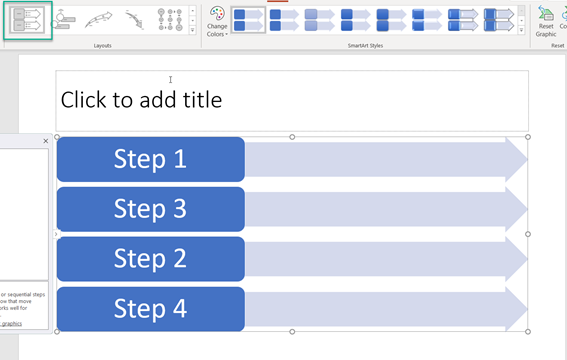Viewport: 567px width, 360px height.
Task: Apply the last 3-D SmartArt style thumbnail
Action: click(499, 20)
